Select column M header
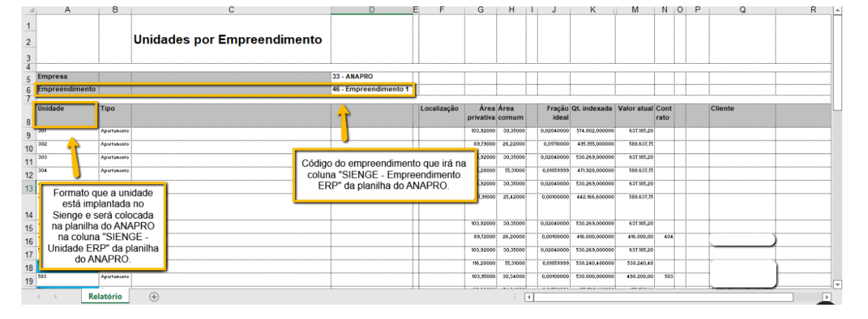The width and height of the screenshot is (868, 319). coord(635,10)
